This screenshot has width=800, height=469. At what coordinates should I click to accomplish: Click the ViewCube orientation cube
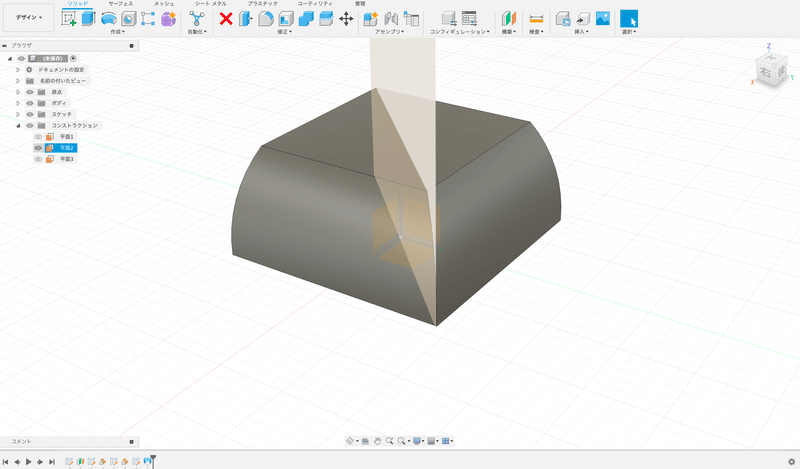(769, 70)
